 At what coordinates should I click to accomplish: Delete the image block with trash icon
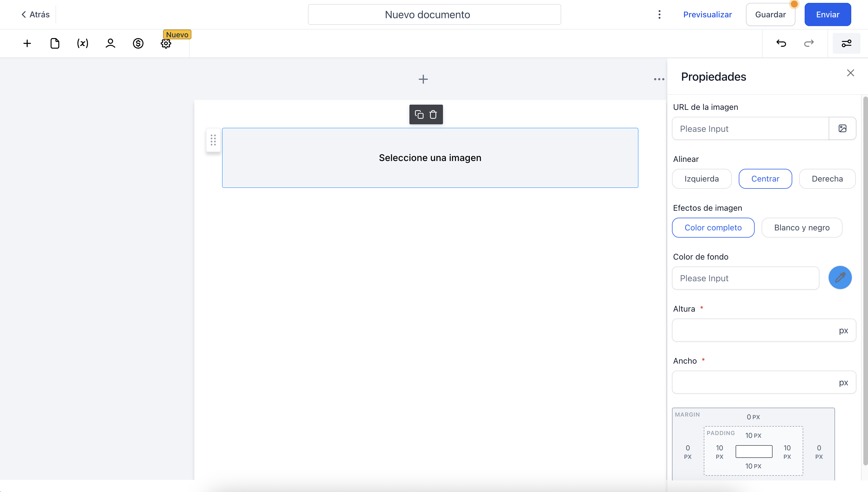point(433,114)
